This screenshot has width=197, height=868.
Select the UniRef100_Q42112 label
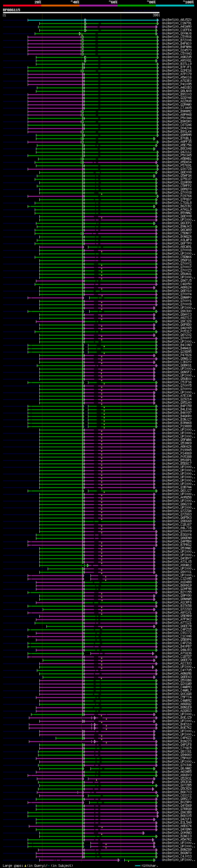[x=177, y=151]
